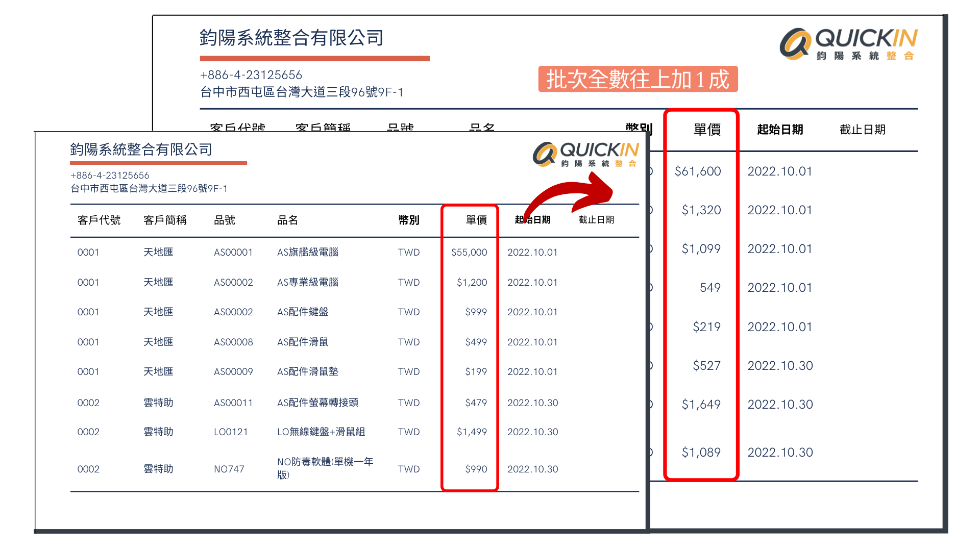The height and width of the screenshot is (551, 980).
Task: Click the $1,320 price on back document
Action: (x=701, y=210)
